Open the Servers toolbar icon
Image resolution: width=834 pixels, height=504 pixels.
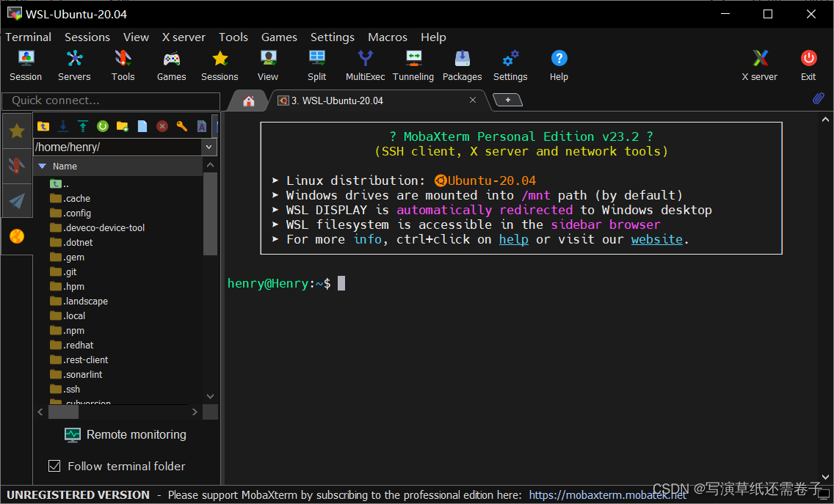coord(74,66)
